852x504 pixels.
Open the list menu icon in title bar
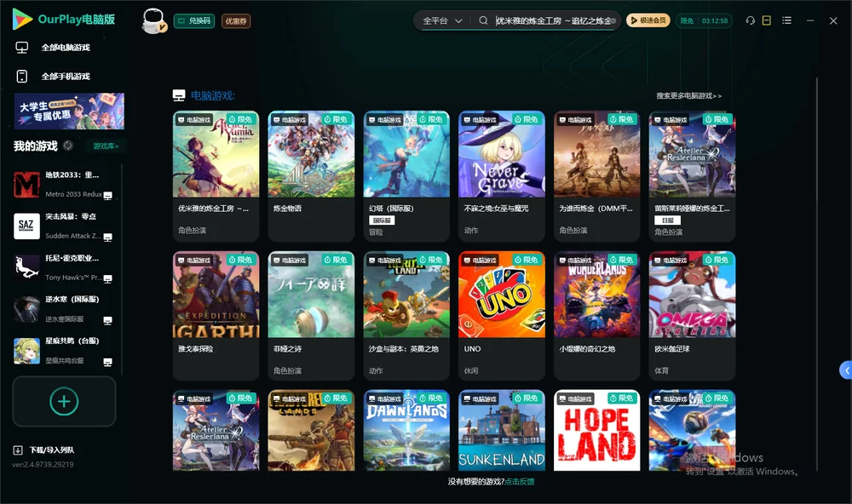786,20
